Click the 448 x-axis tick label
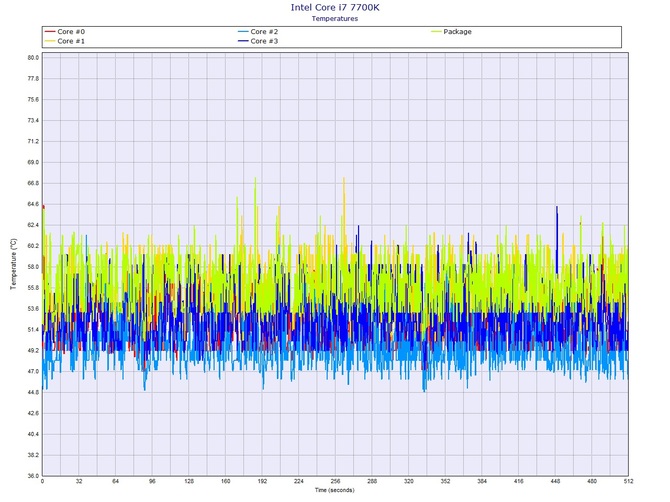 555,481
